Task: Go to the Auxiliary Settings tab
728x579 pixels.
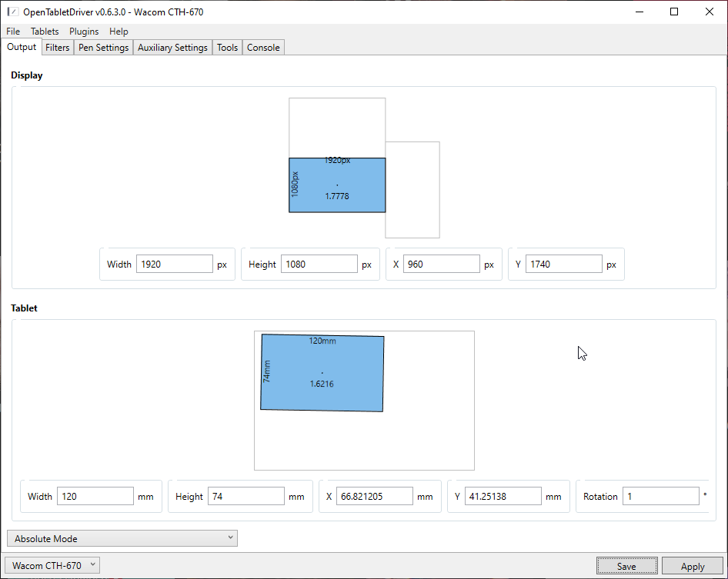Action: pos(172,48)
